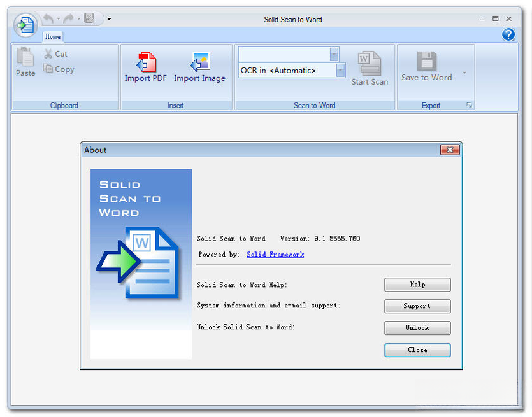Click the Save icon in quick access toolbar
Image resolution: width=532 pixels, height=417 pixels.
click(x=89, y=18)
